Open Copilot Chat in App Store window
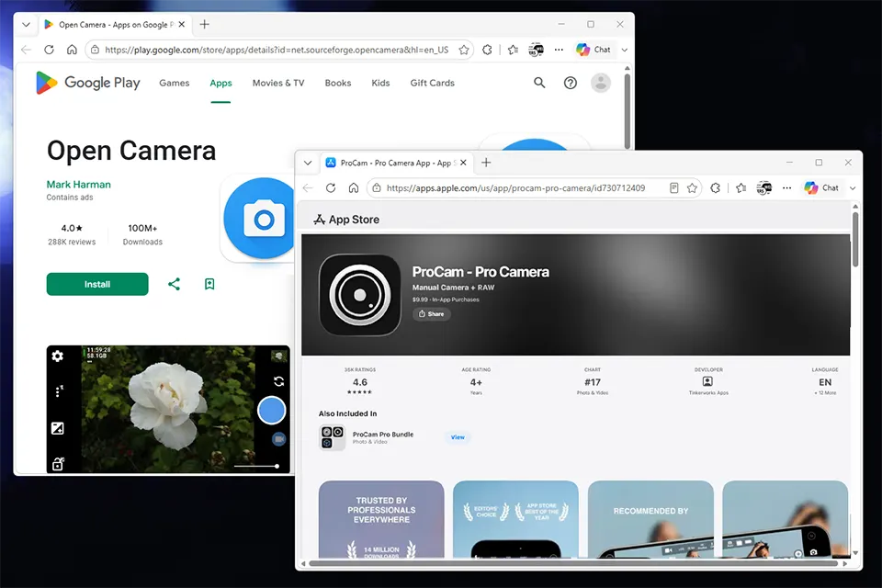The image size is (882, 588). click(x=821, y=188)
